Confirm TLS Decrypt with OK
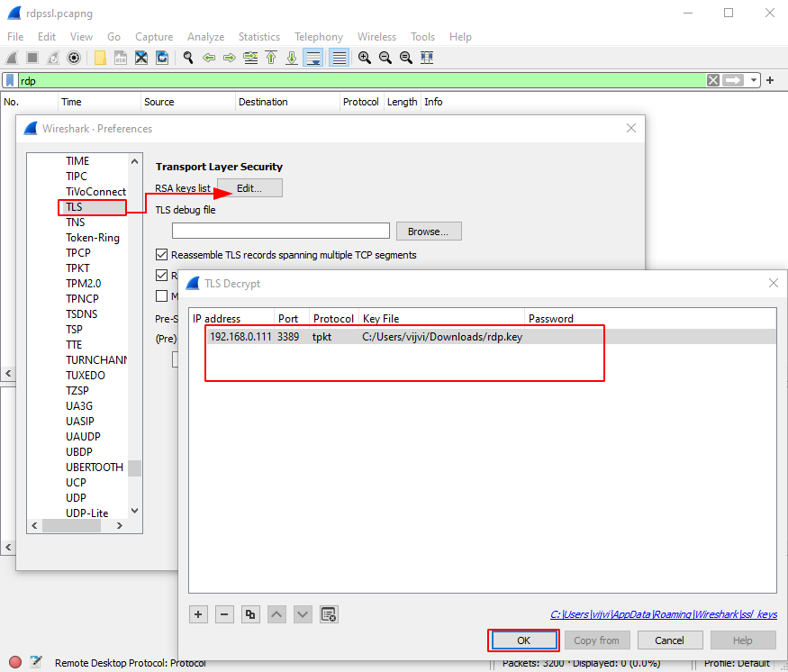Viewport: 788px width, 672px height. coord(523,640)
